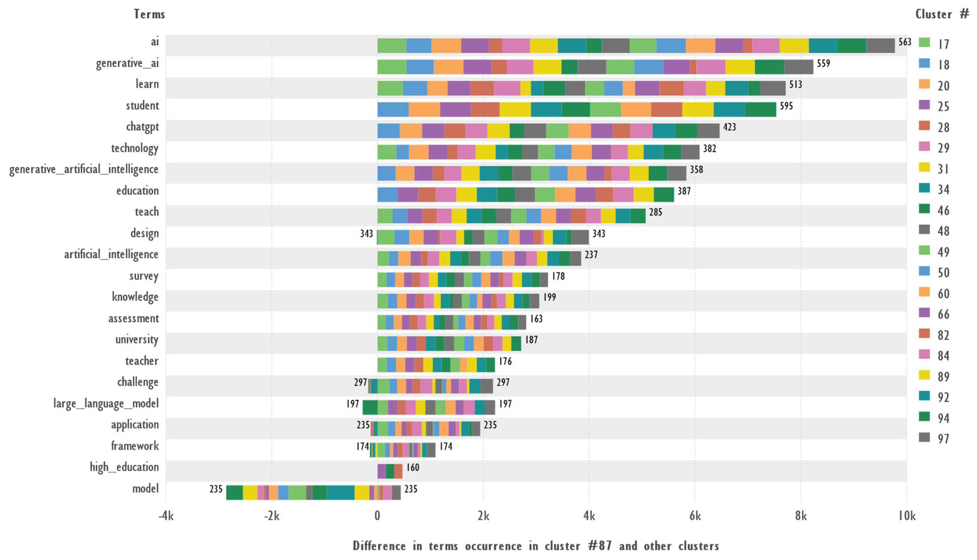Click the cluster 89 yellow legend swatch

[924, 375]
